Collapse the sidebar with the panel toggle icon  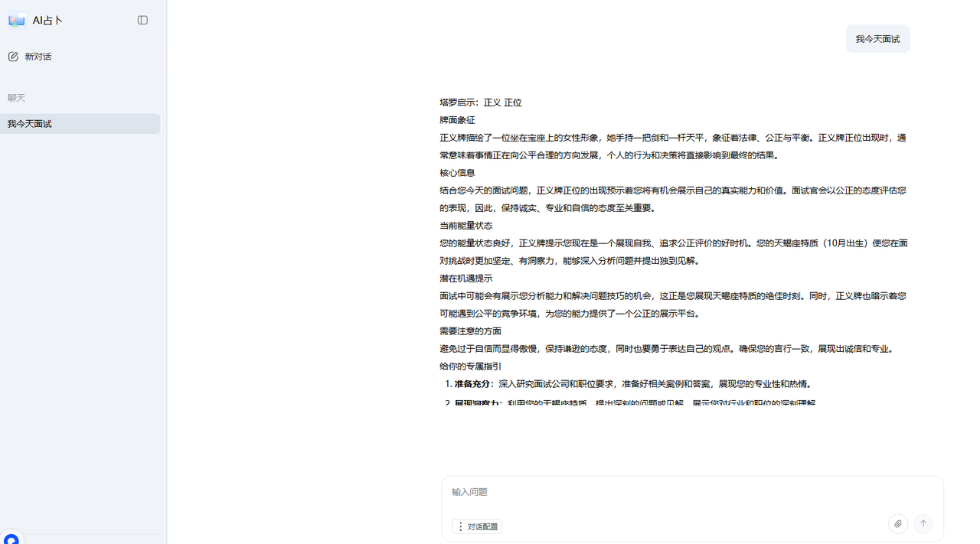tap(142, 21)
